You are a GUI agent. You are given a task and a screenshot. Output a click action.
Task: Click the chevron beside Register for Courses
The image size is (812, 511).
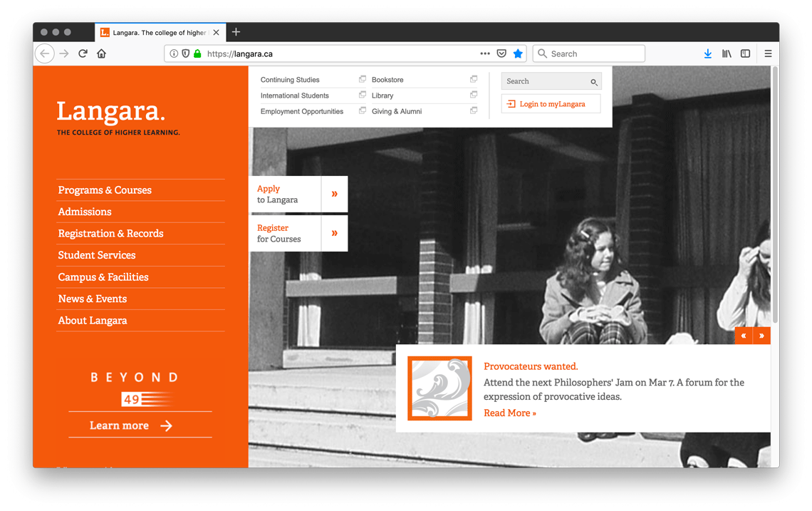coord(335,233)
